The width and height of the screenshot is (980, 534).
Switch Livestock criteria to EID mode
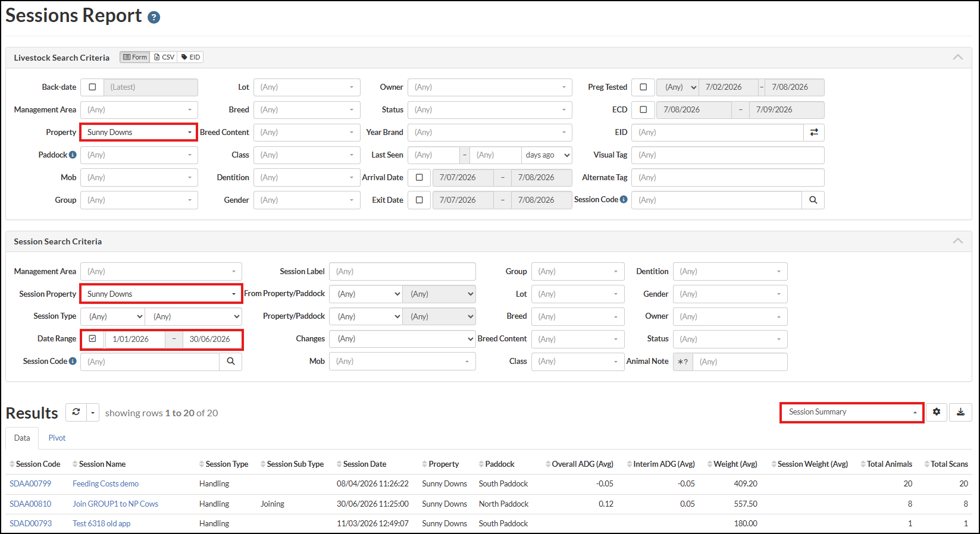click(x=191, y=57)
